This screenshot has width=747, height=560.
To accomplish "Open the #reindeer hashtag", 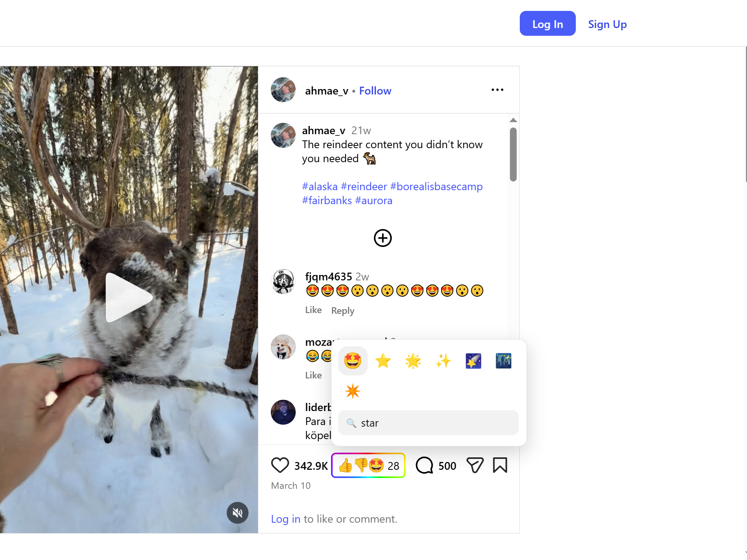I will pyautogui.click(x=364, y=187).
